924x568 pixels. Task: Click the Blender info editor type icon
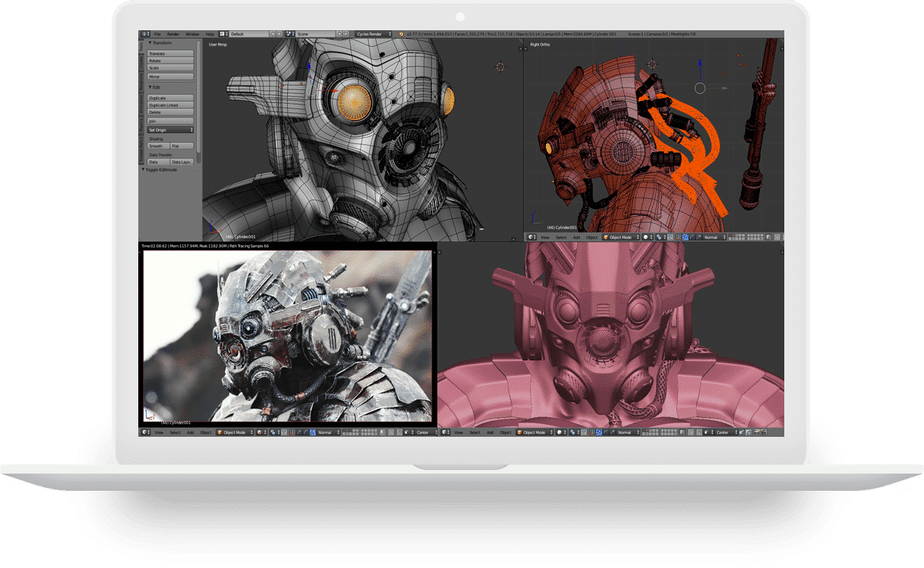(x=145, y=34)
